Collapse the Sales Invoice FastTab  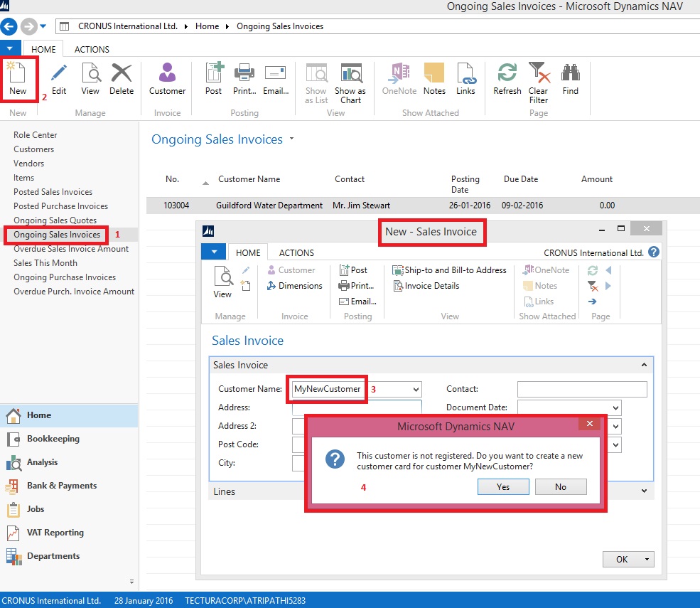click(644, 365)
